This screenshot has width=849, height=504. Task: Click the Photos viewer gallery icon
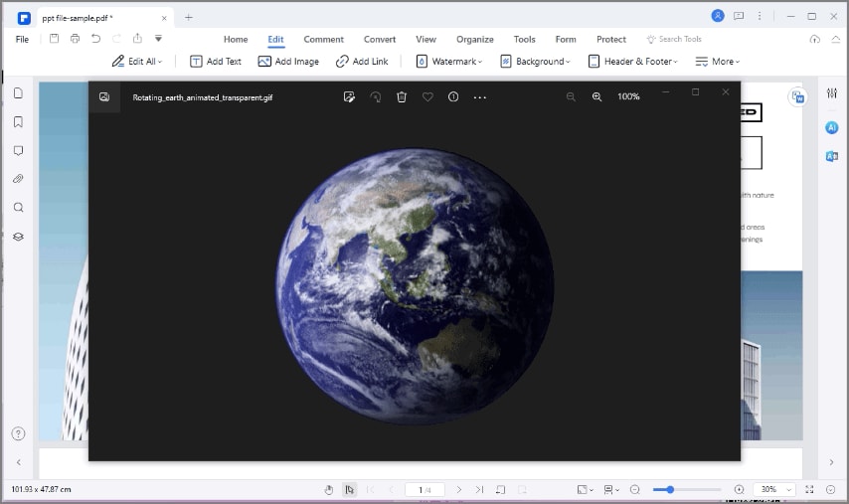coord(104,96)
